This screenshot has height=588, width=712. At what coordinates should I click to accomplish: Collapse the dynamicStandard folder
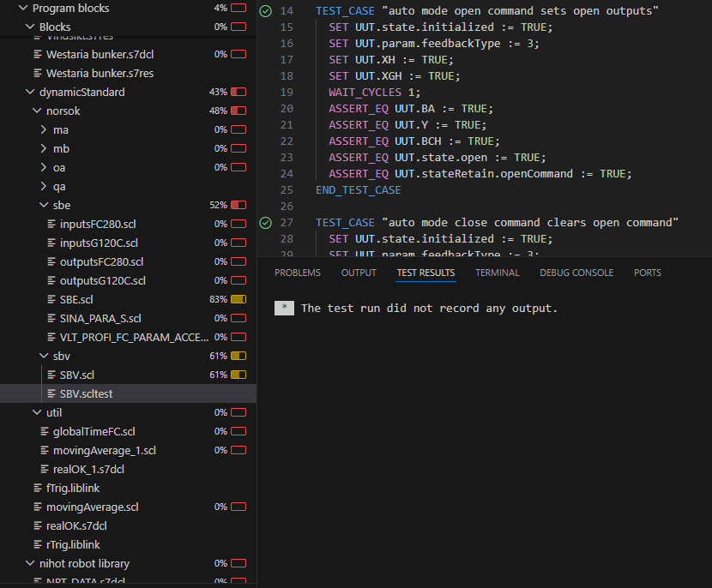(30, 92)
